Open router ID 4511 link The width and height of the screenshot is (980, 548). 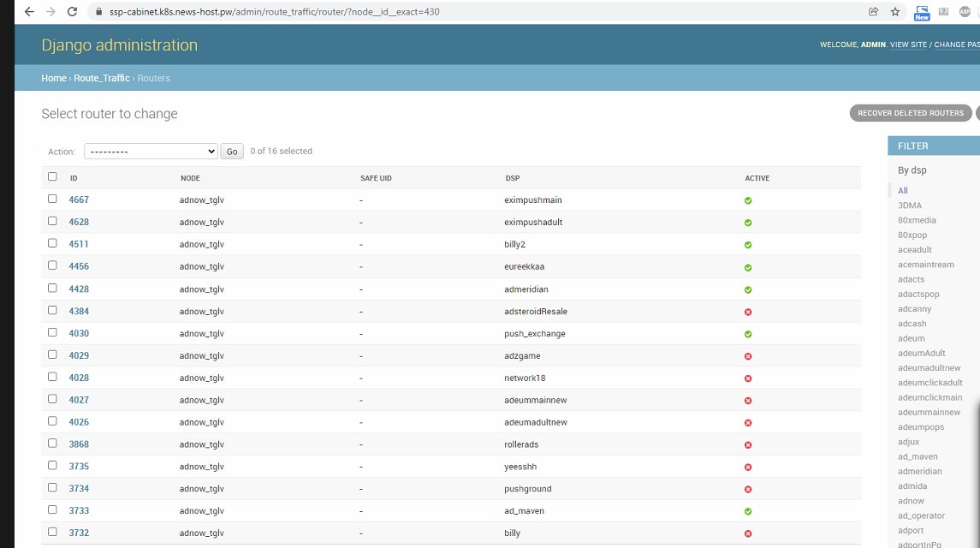pyautogui.click(x=79, y=244)
